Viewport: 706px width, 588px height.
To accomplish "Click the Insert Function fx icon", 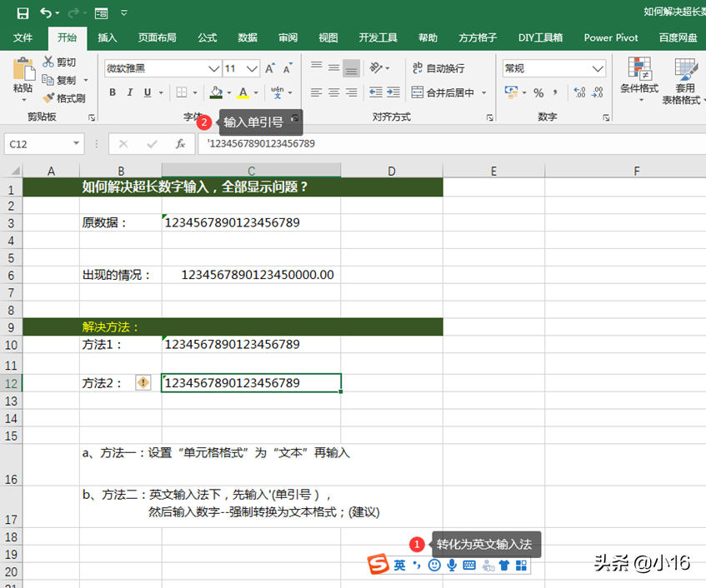I will 180,144.
